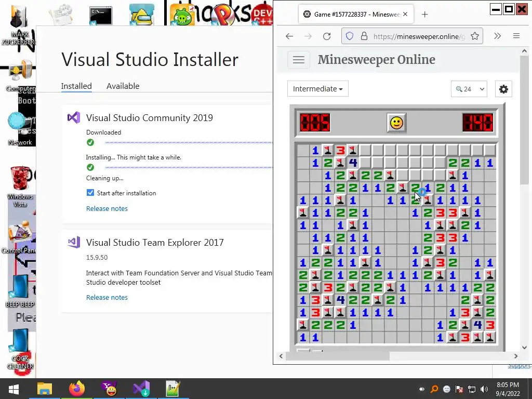Viewport: 532px width, 399px height.
Task: Open Network desktop icon
Action: click(x=20, y=129)
